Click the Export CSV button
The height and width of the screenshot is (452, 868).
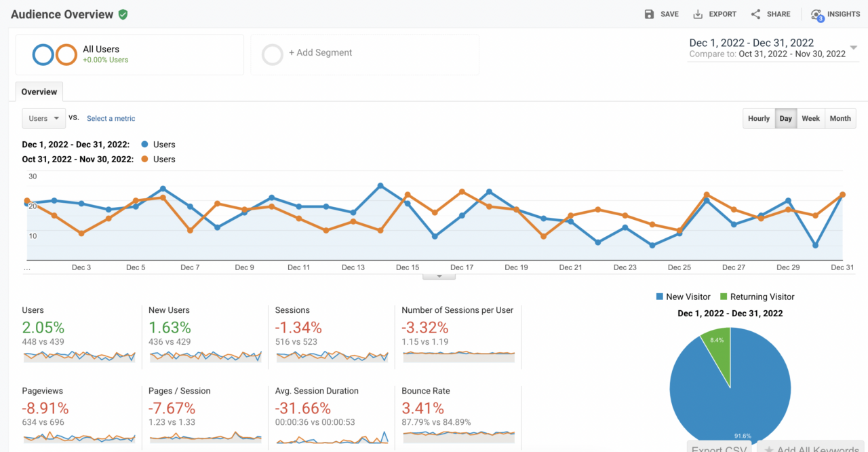pyautogui.click(x=719, y=448)
